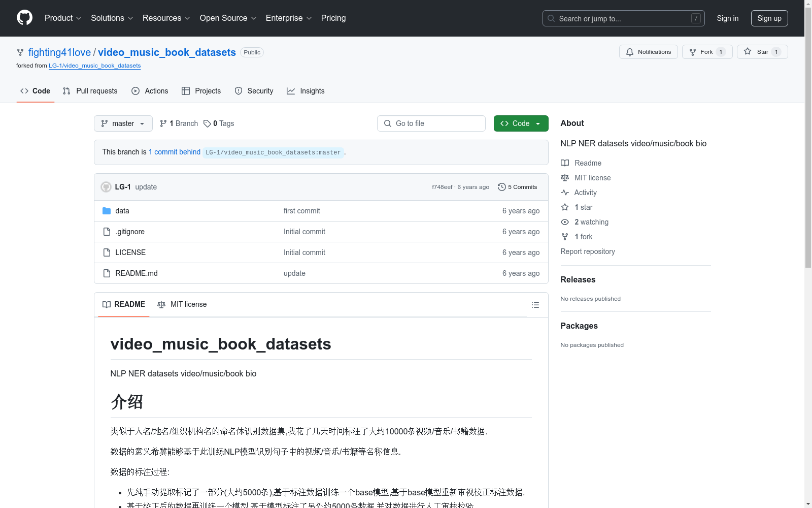The height and width of the screenshot is (508, 812).
Task: Open the video_music_book_datasets repository link
Action: click(167, 52)
